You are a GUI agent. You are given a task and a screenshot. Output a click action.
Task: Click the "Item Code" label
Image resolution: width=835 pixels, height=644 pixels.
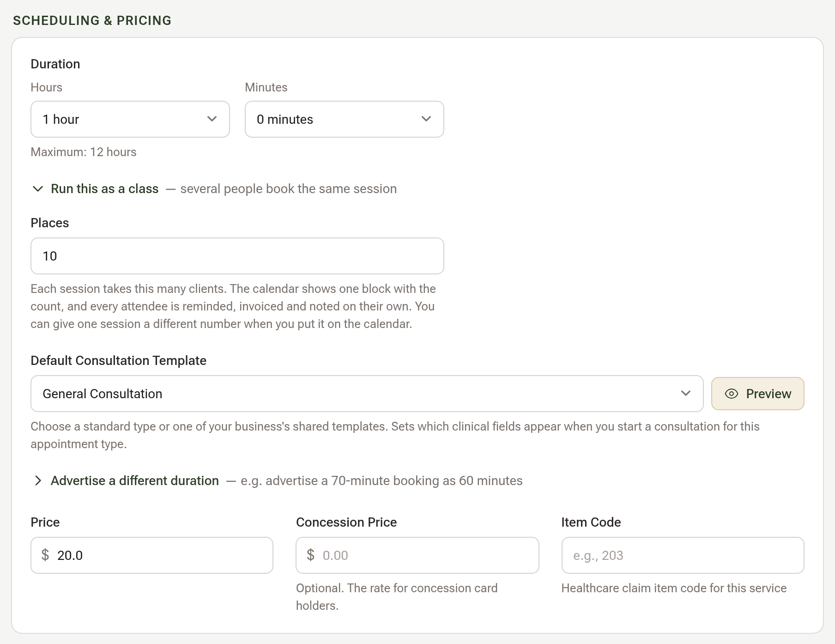point(591,522)
